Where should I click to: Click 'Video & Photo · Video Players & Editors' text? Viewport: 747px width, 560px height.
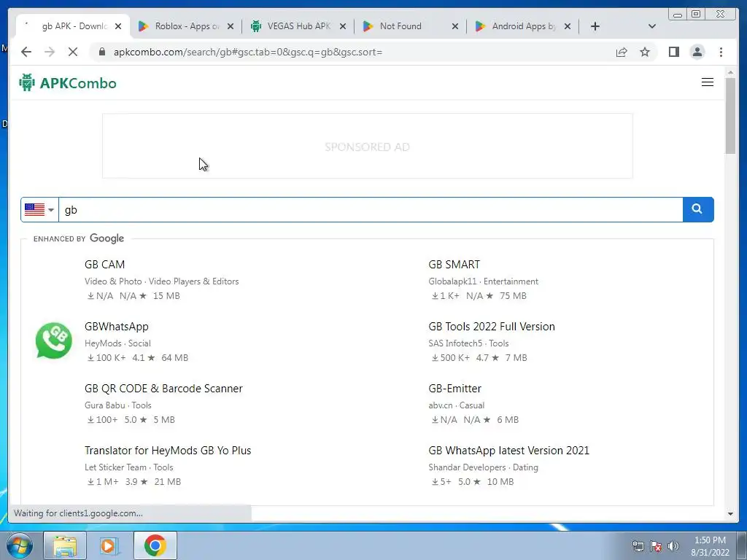[161, 281]
